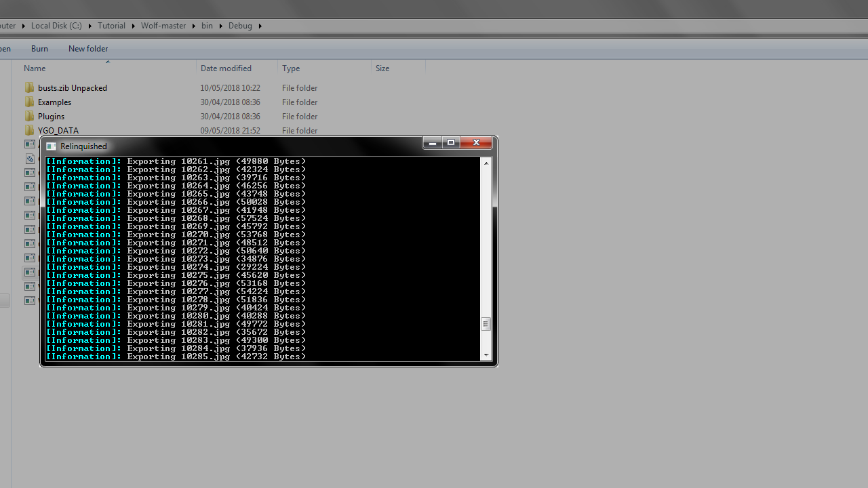Viewport: 868px width, 488px height.
Task: Click the Relinquished window title text
Action: click(x=83, y=146)
